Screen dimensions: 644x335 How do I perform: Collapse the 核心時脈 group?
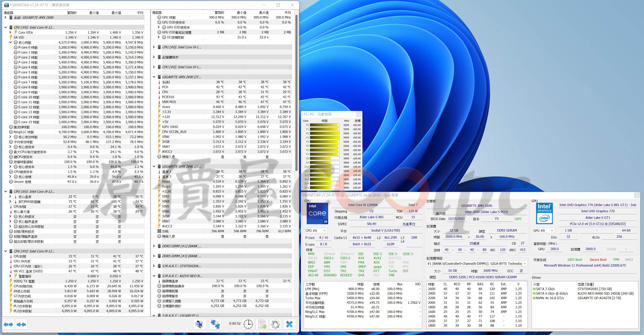10,42
